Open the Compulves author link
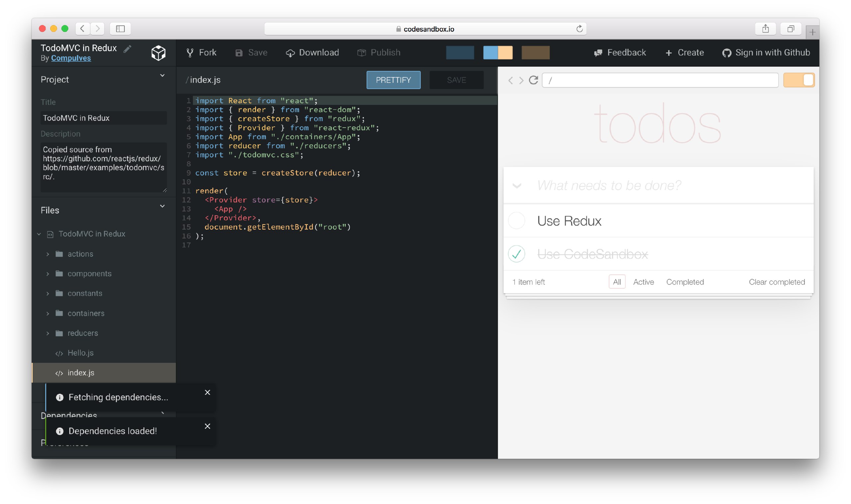851x504 pixels. [71, 58]
